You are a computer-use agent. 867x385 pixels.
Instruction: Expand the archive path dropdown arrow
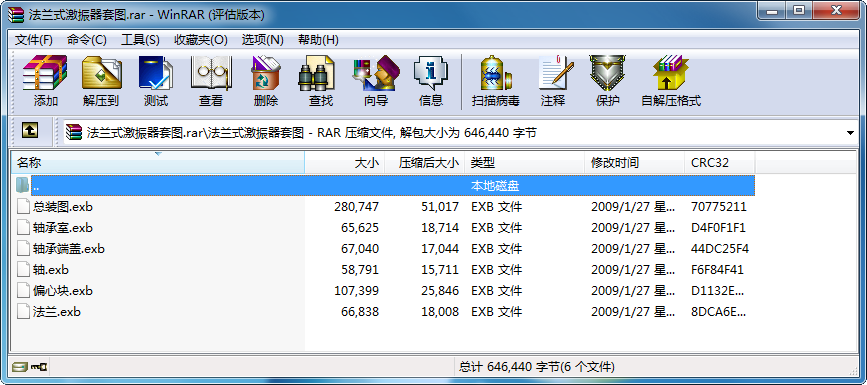pyautogui.click(x=850, y=133)
